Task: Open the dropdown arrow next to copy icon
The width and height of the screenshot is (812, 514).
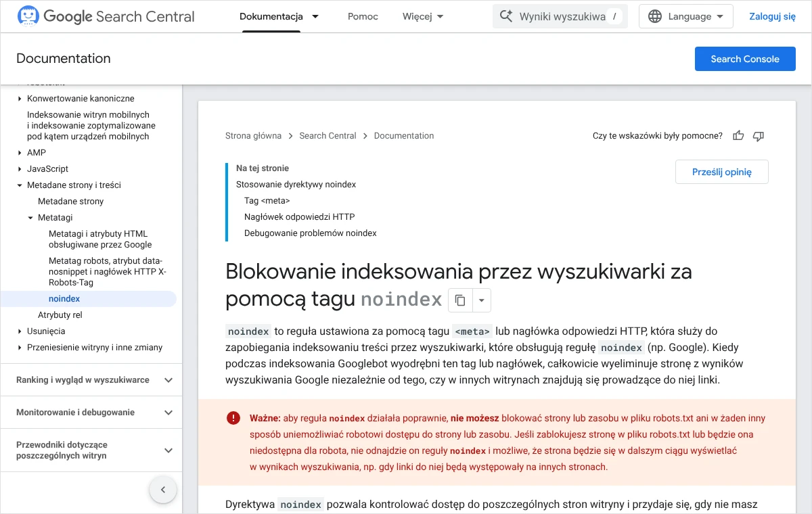Action: 481,300
